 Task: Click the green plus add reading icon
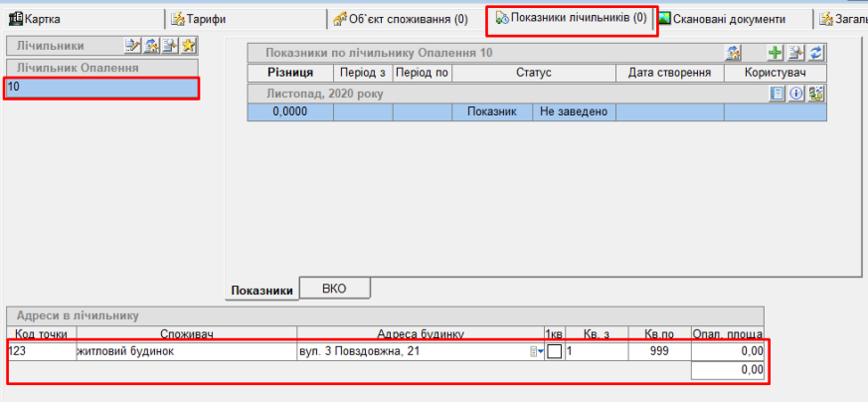[x=777, y=53]
